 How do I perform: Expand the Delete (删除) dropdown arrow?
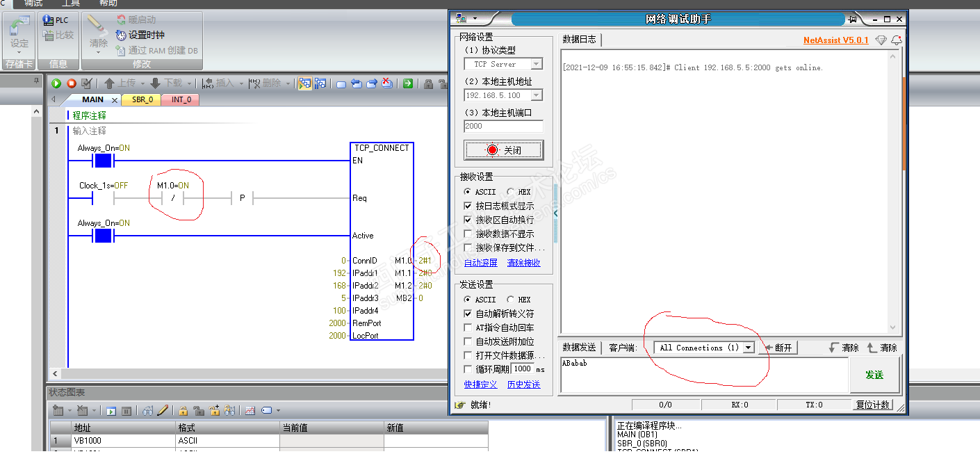[287, 83]
